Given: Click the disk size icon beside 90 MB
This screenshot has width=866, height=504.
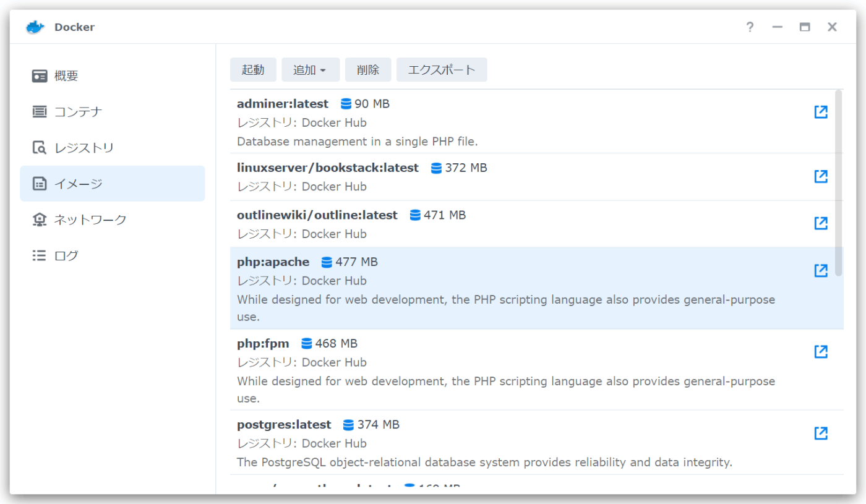Looking at the screenshot, I should click(x=346, y=104).
